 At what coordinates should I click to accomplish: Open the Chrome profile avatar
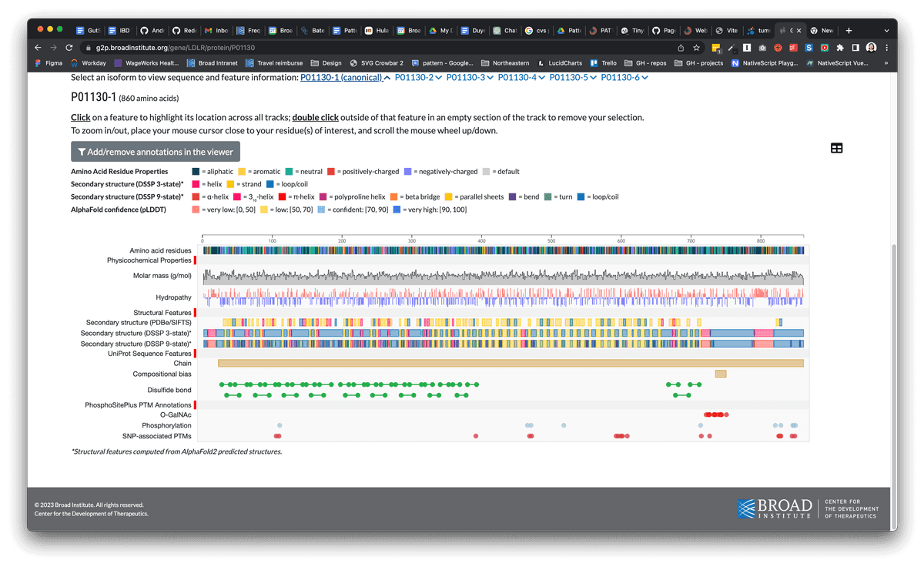(871, 48)
